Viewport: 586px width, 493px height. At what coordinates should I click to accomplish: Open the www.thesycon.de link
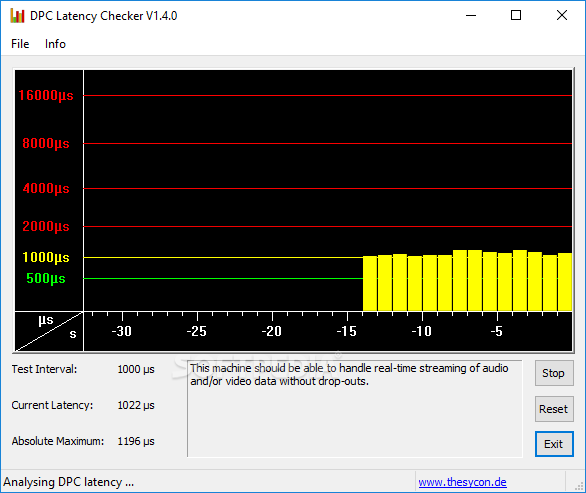pos(462,482)
